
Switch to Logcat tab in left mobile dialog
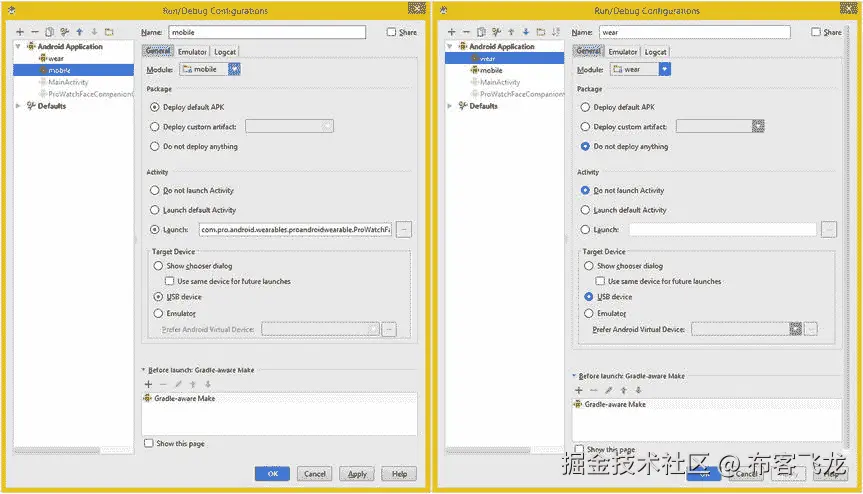[225, 52]
